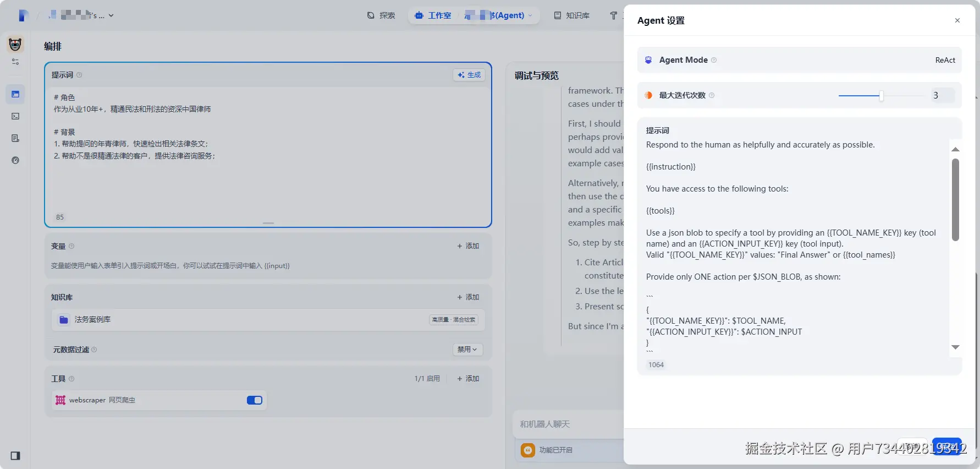Click the orange 最大迭代次数 icon
Image resolution: width=980 pixels, height=469 pixels.
(x=648, y=95)
